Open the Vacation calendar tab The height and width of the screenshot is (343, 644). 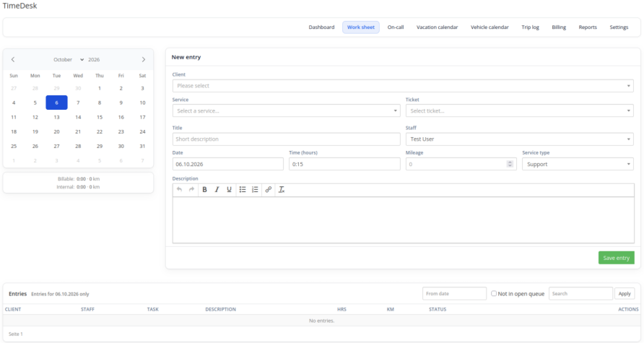[437, 27]
